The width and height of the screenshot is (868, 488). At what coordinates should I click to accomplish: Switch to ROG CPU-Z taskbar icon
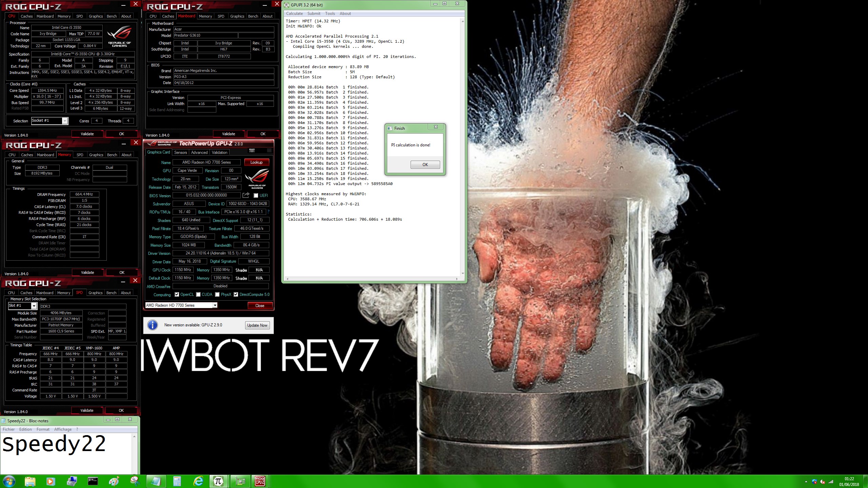point(260,481)
